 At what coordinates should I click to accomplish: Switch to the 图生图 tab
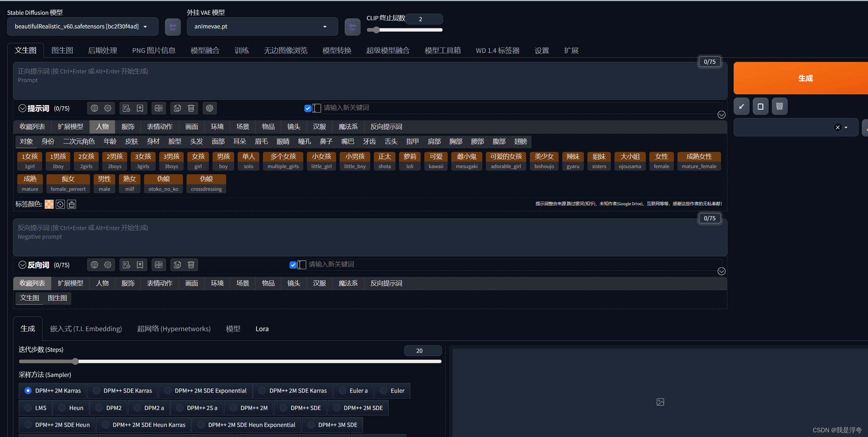click(62, 50)
